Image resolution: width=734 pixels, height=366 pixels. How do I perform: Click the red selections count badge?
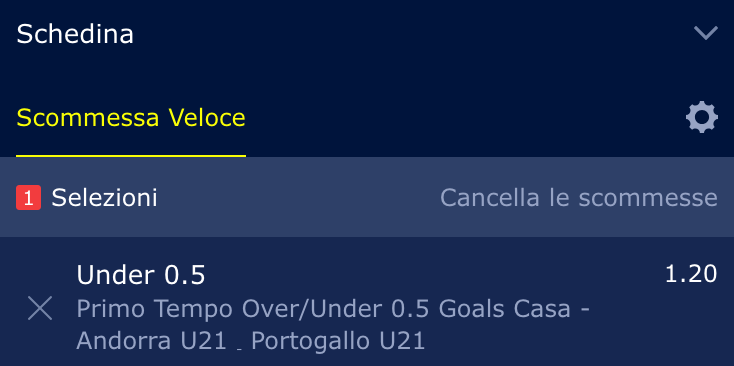[29, 198]
